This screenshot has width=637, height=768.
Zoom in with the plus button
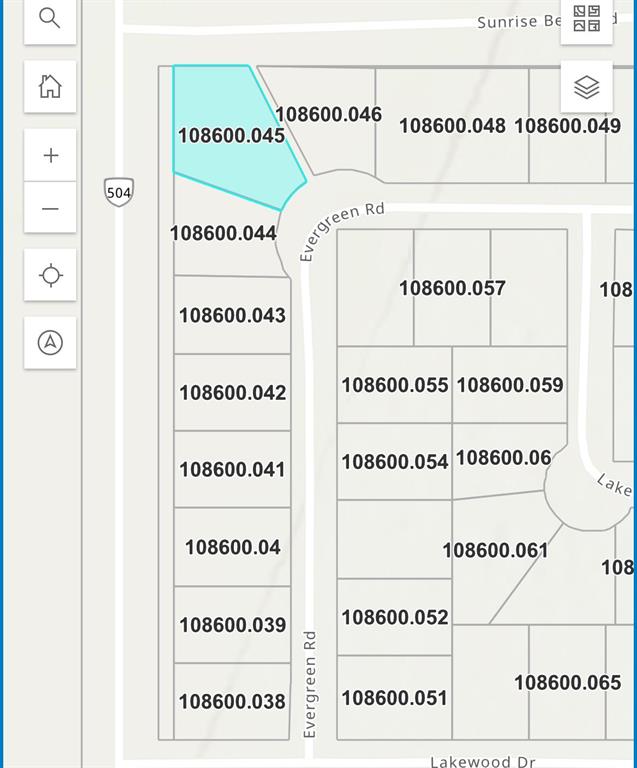coord(50,155)
